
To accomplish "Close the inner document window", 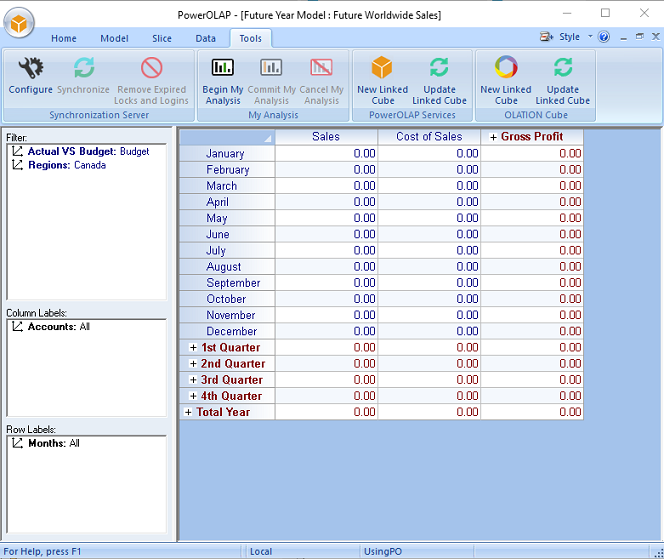I will 656,37.
